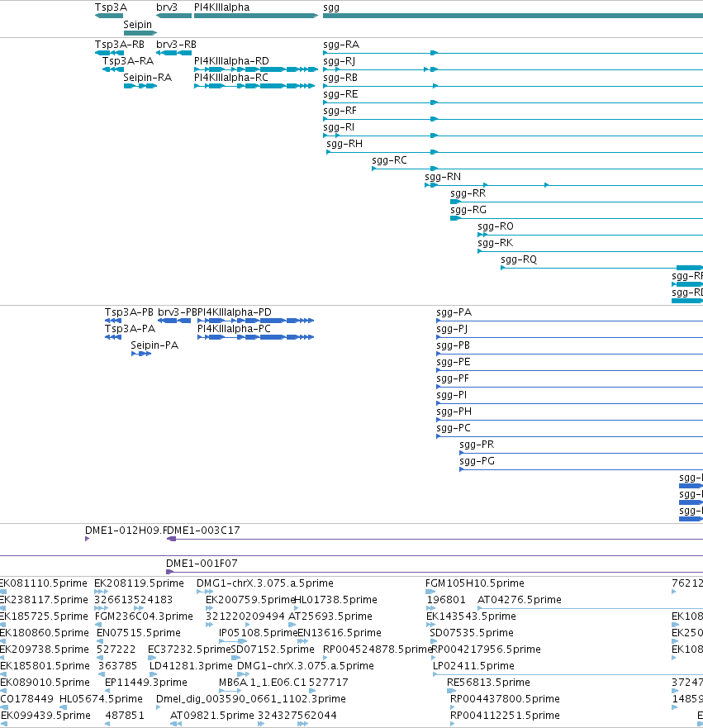Click the Tsp3A-PA protein label
The height and width of the screenshot is (728, 703).
pos(130,329)
